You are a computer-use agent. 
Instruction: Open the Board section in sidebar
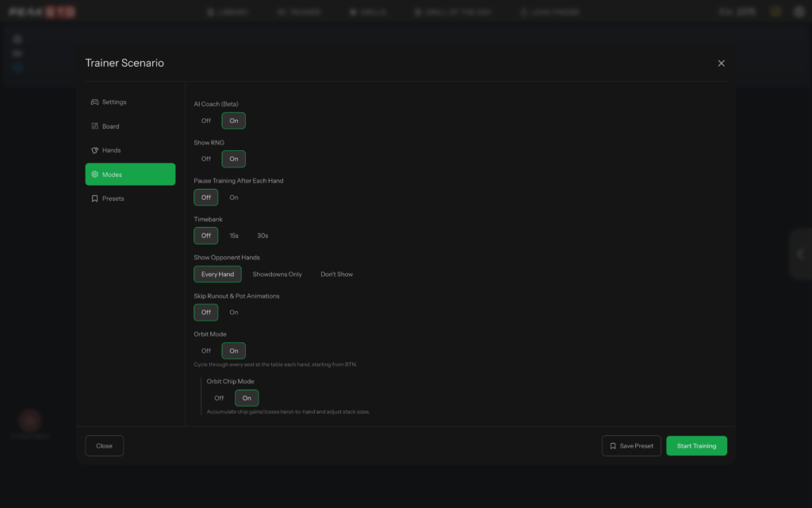click(x=130, y=126)
